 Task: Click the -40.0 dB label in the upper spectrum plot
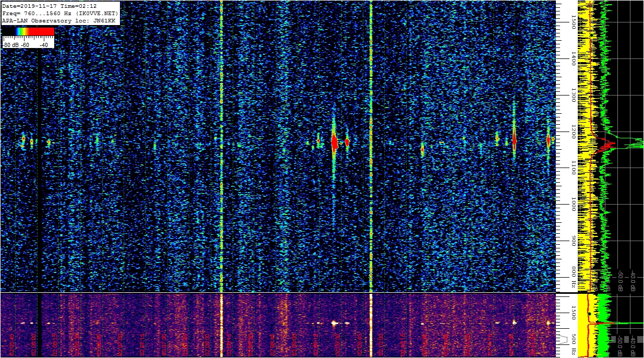tap(633, 280)
